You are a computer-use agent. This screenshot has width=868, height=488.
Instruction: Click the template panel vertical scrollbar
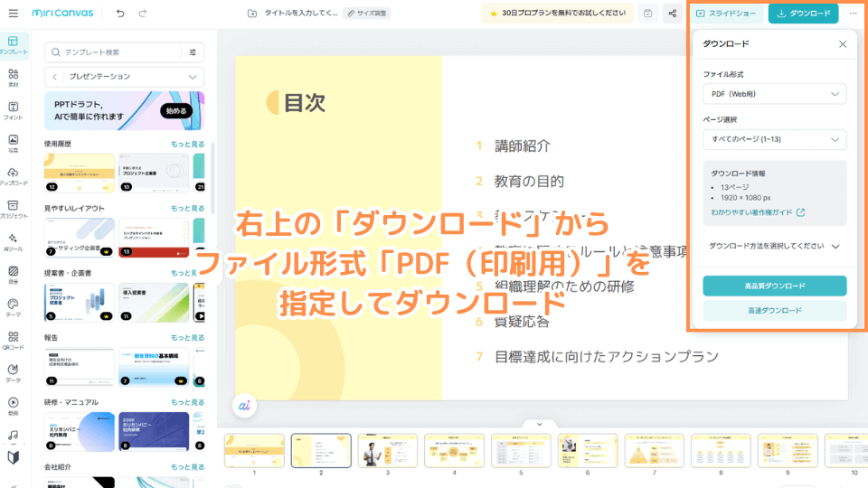212,177
